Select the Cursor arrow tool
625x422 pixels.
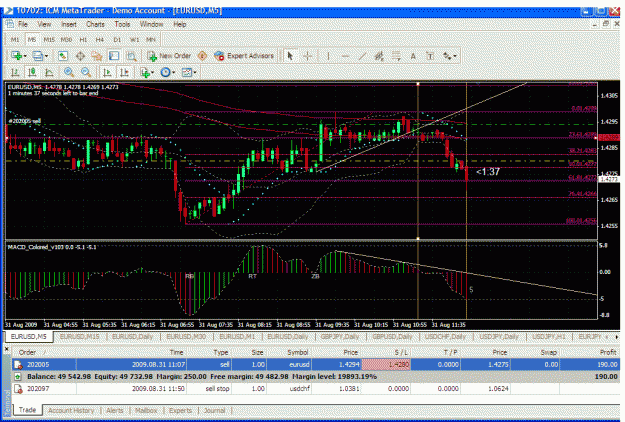coord(290,56)
